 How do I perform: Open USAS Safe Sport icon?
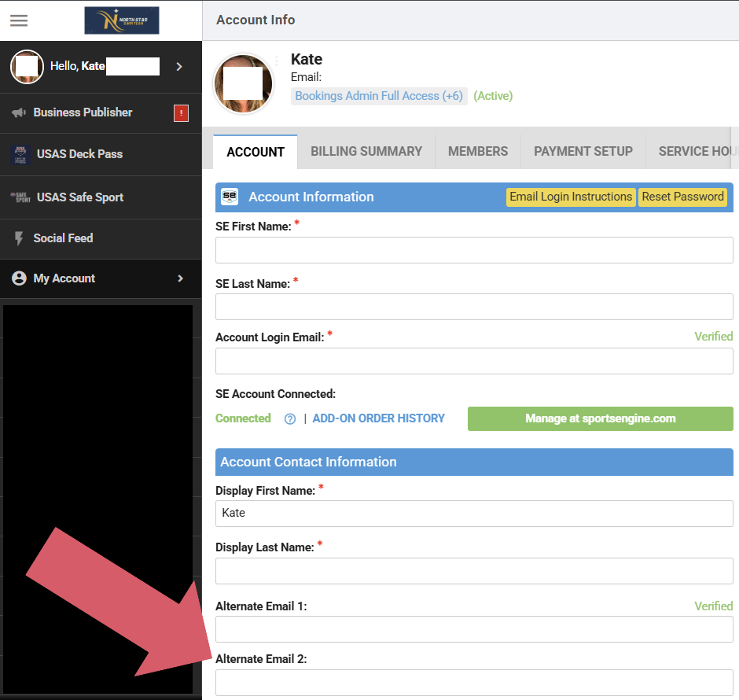pyautogui.click(x=20, y=197)
